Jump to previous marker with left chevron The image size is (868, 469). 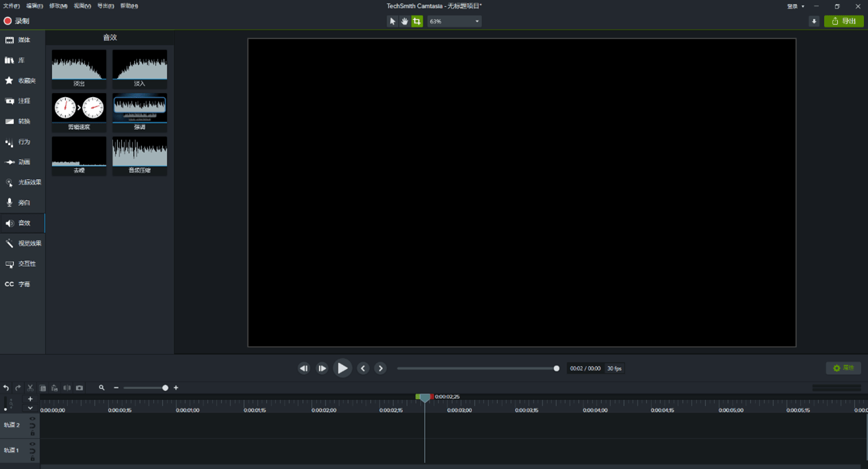[x=363, y=368]
